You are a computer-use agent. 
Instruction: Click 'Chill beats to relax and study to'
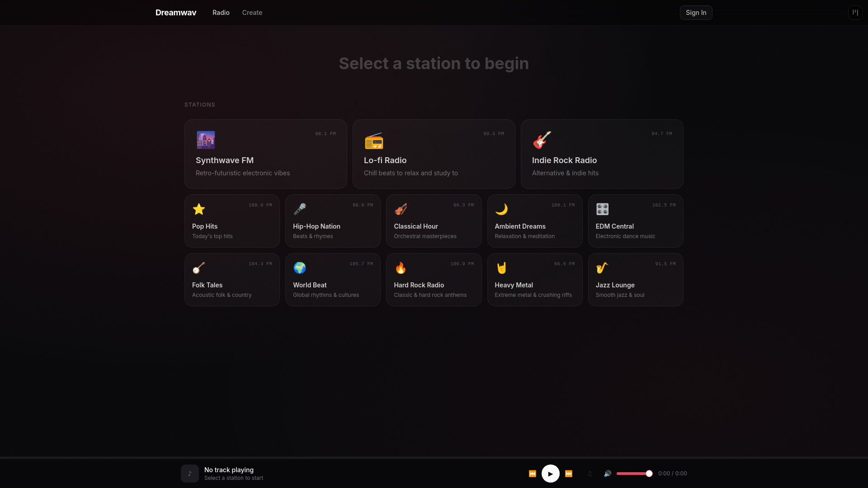tap(411, 173)
